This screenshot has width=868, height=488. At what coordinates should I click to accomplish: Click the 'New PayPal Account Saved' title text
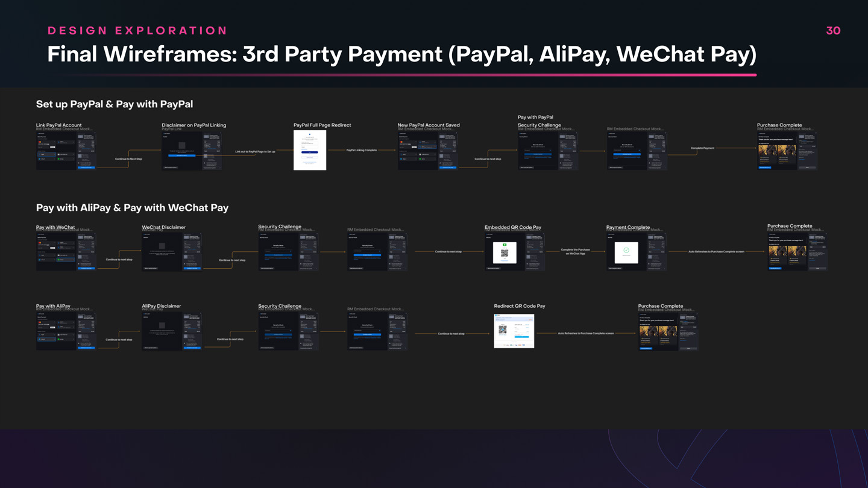tap(429, 125)
